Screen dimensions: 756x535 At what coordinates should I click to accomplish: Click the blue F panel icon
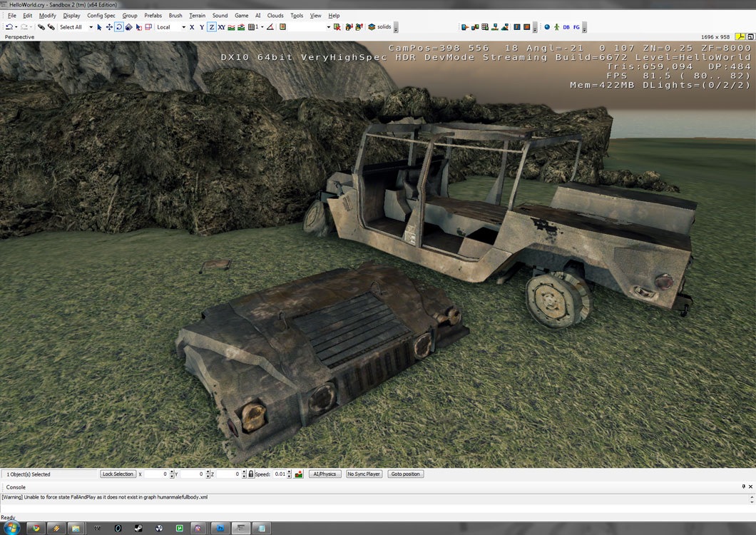[x=517, y=27]
